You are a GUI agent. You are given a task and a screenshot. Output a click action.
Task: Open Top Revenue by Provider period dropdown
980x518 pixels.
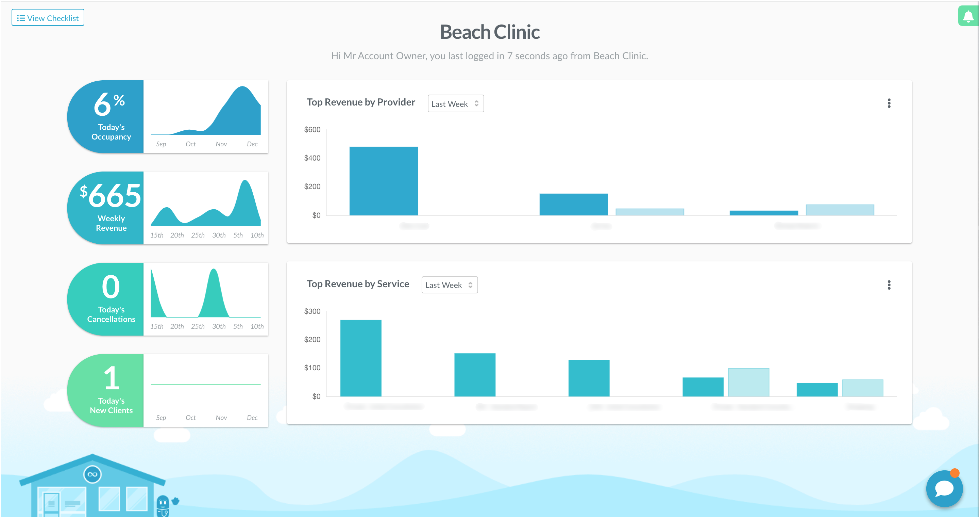pyautogui.click(x=455, y=103)
